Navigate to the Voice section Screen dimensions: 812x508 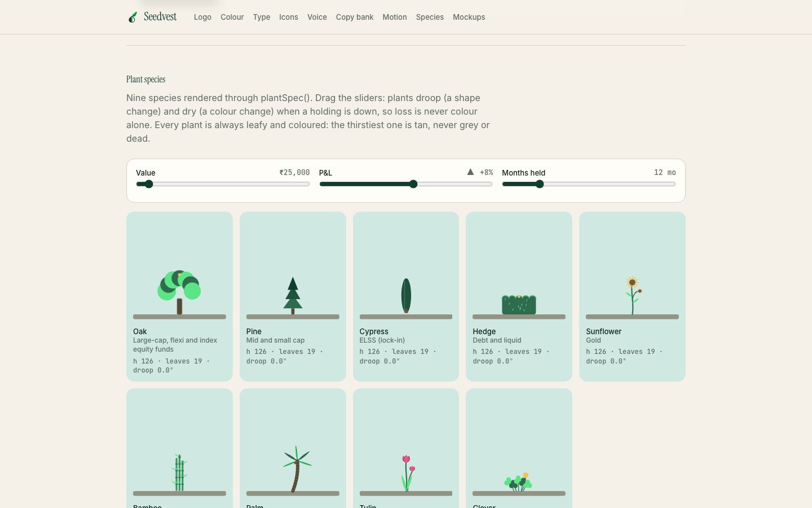[x=317, y=17]
